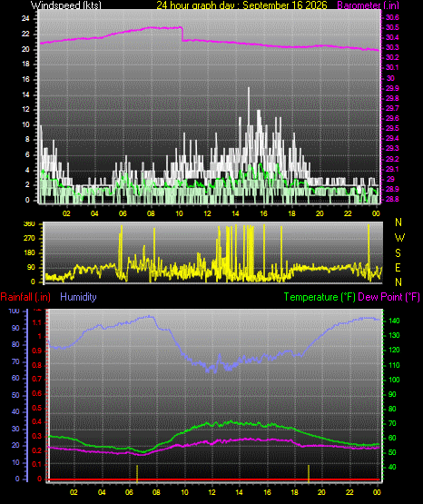Click the Rainfall (.in) legend label
Image resolution: width=423 pixels, height=504 pixels.
[x=25, y=297]
